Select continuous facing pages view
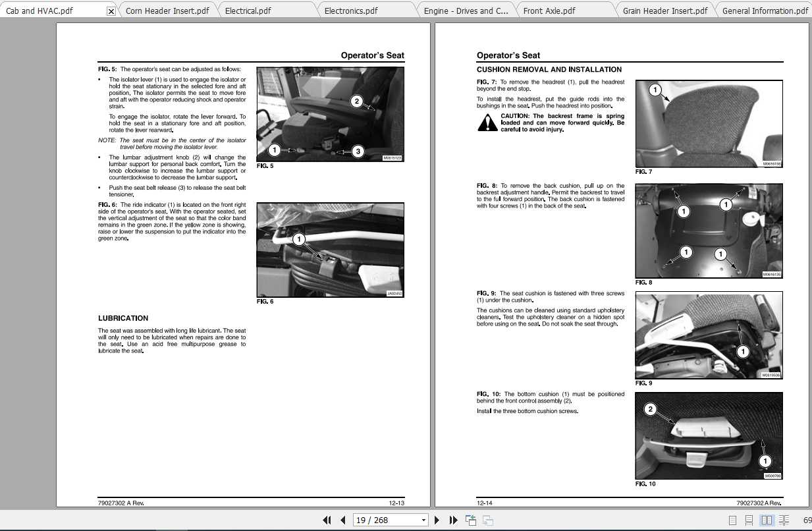 point(784,520)
